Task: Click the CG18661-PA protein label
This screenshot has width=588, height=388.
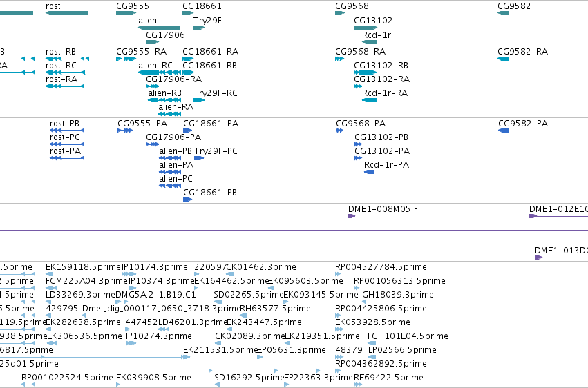Action: (x=211, y=124)
